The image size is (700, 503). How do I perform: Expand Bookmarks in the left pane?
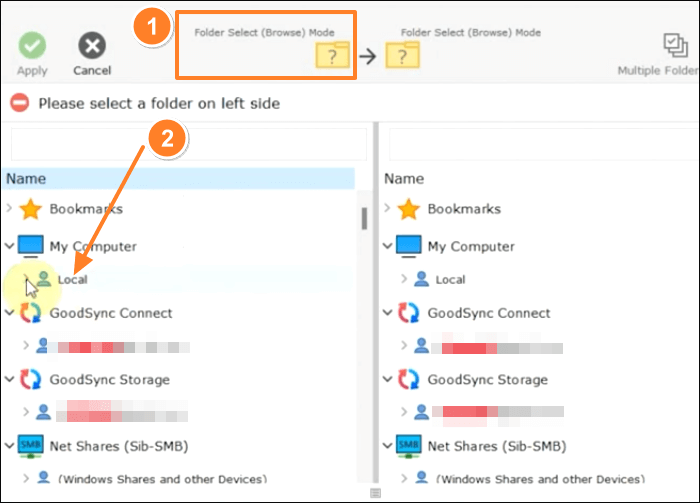[x=9, y=210]
